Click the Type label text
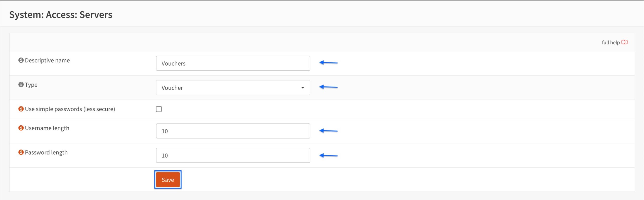The image size is (644, 200). click(x=31, y=85)
